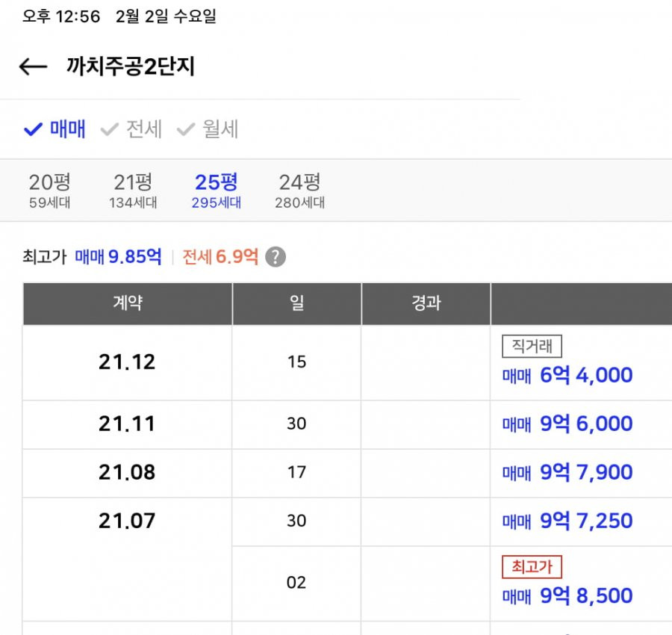Toggle the 전세 checkmark filter
The image size is (672, 635).
click(131, 129)
